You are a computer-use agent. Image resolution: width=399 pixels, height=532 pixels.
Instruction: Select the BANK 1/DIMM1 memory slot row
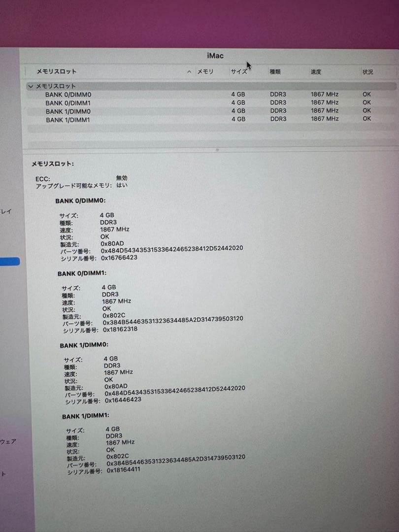coord(67,119)
